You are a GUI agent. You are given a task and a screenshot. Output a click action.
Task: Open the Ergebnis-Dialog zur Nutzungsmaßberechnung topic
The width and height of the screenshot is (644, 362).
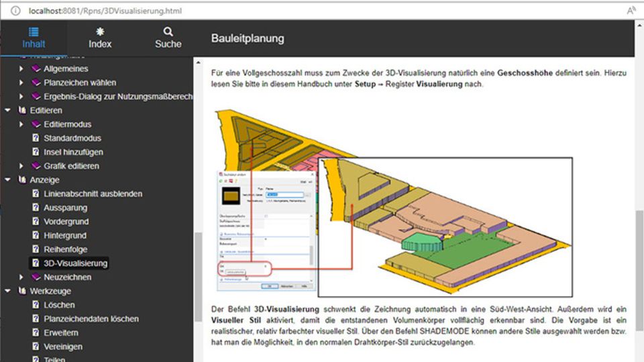pyautogui.click(x=118, y=97)
